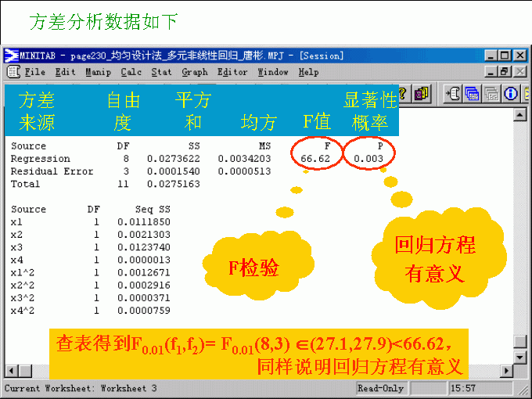The height and width of the screenshot is (399, 532).
Task: Restore the inner Session document window
Action: [x=505, y=72]
